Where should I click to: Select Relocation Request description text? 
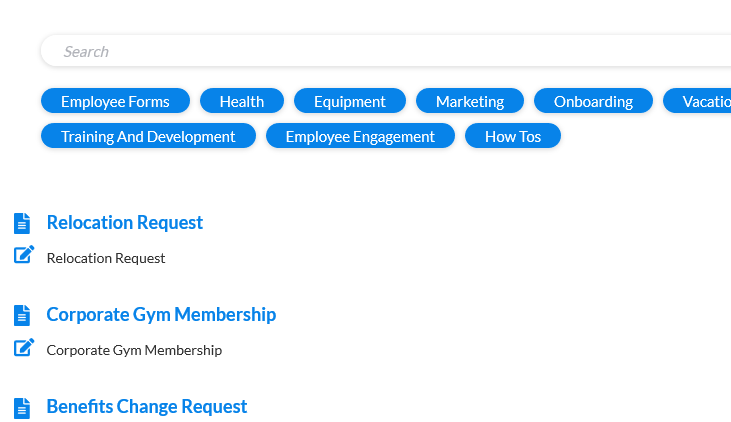click(106, 258)
